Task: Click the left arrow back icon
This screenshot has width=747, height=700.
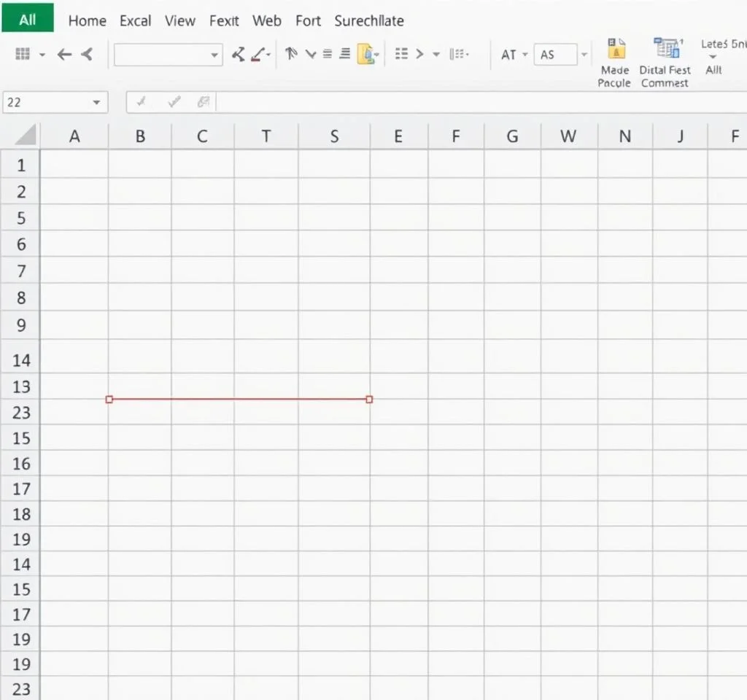Action: point(64,54)
